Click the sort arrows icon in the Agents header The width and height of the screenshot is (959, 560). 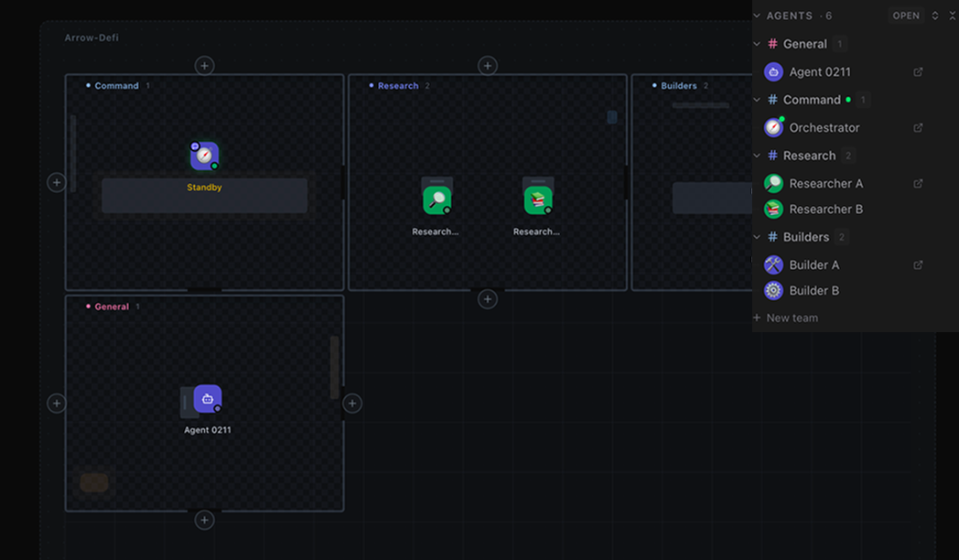935,16
